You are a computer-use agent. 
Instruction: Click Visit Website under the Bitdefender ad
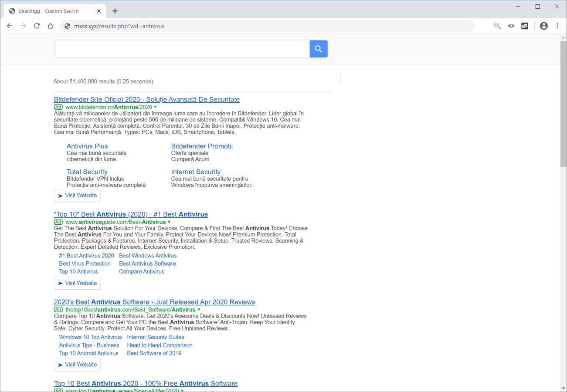(78, 196)
